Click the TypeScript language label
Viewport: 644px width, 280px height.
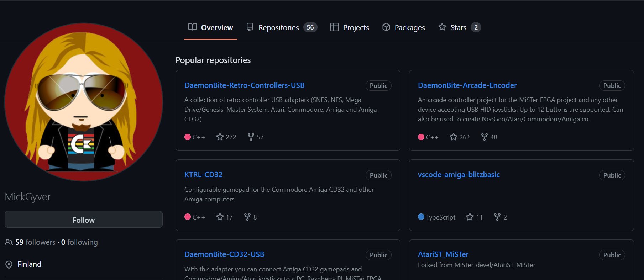[441, 217]
